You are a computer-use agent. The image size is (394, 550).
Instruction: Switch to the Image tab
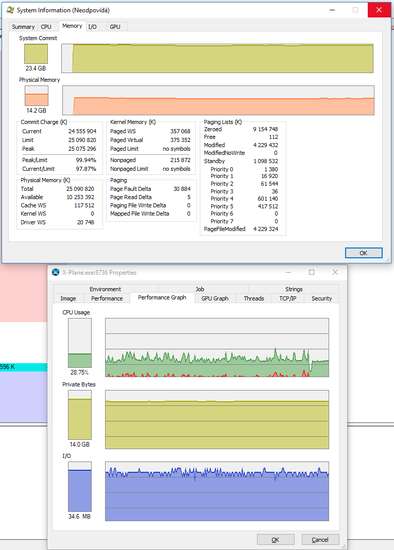tap(68, 299)
